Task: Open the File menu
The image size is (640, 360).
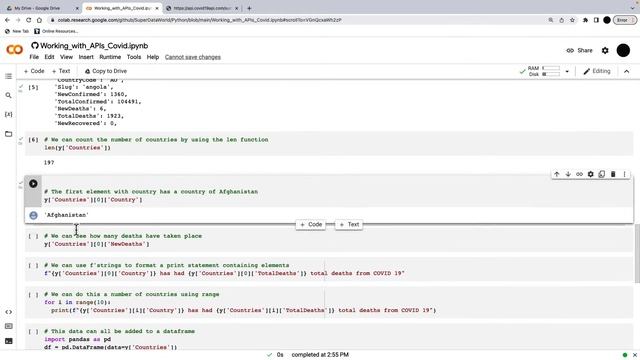Action: click(34, 57)
